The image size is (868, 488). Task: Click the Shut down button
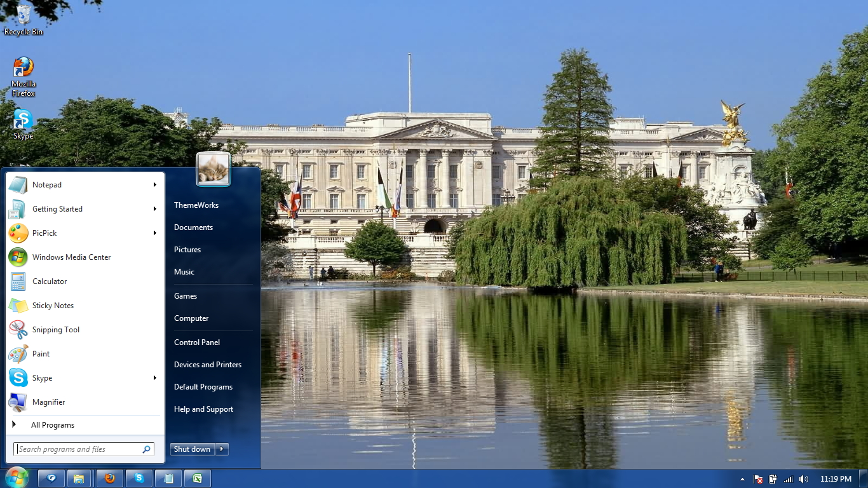click(x=192, y=449)
